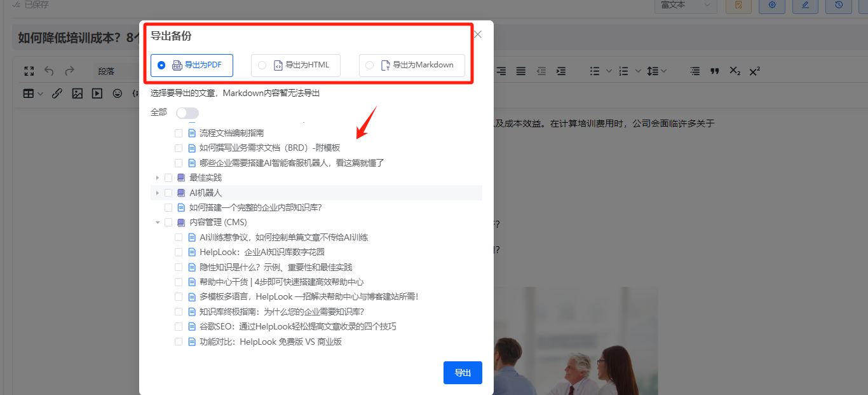
Task: Open version history clock button at top
Action: tap(839, 5)
